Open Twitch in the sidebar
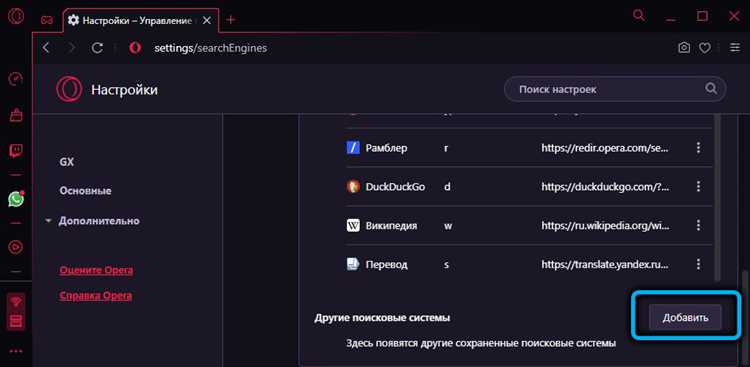 [x=16, y=151]
